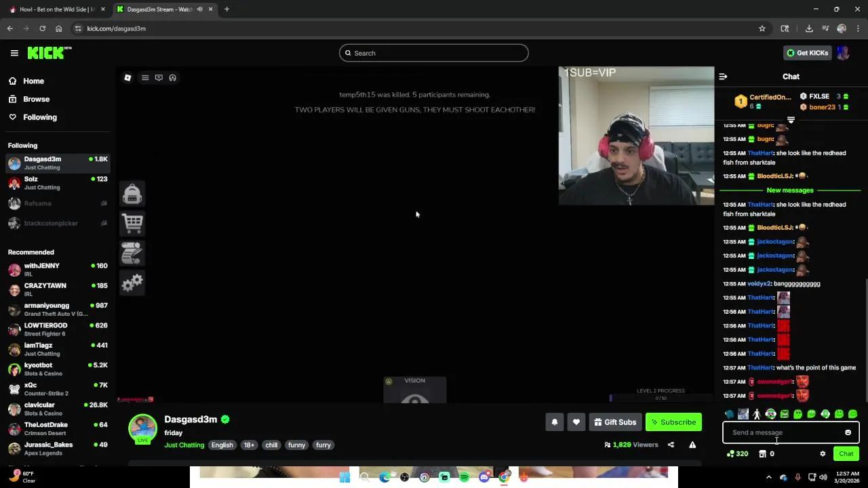Click the Kick logo
The height and width of the screenshot is (488, 868).
50,53
